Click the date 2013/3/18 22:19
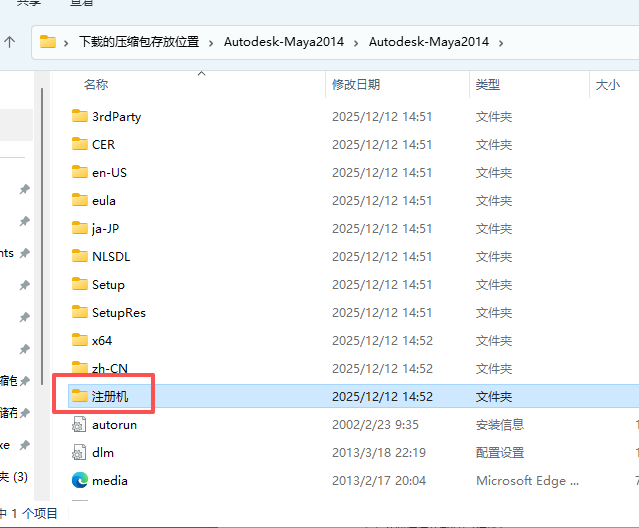 379,453
